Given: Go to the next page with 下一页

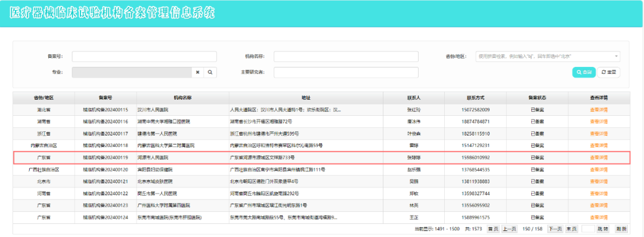Looking at the screenshot, I should (555, 229).
